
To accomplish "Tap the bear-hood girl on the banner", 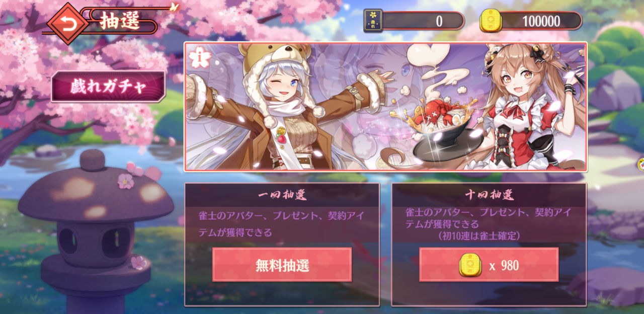I will tap(287, 108).
